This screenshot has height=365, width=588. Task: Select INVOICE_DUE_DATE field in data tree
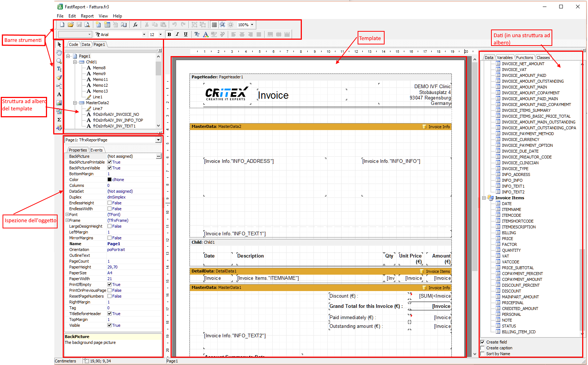[x=520, y=151]
